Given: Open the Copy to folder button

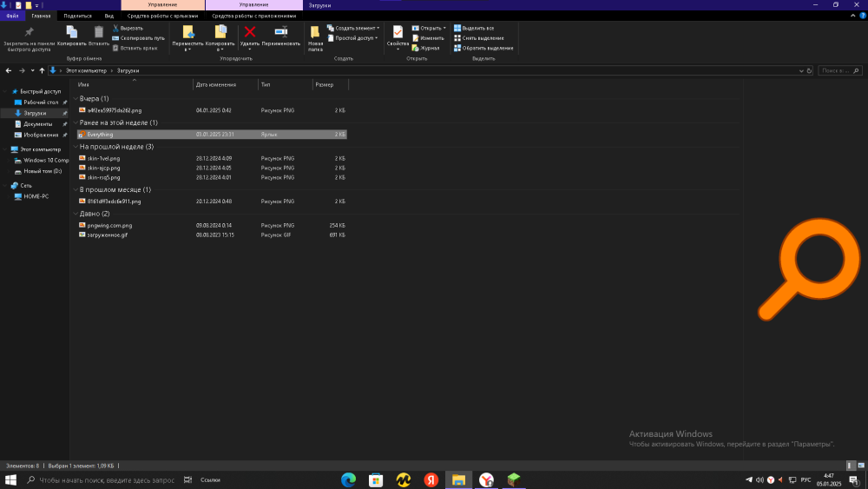Looking at the screenshot, I should click(x=220, y=38).
